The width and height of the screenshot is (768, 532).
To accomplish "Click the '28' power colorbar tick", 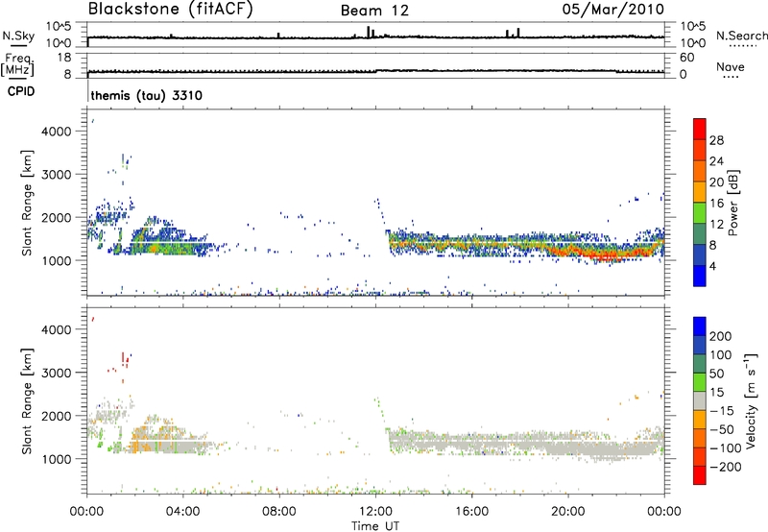I will pyautogui.click(x=716, y=140).
